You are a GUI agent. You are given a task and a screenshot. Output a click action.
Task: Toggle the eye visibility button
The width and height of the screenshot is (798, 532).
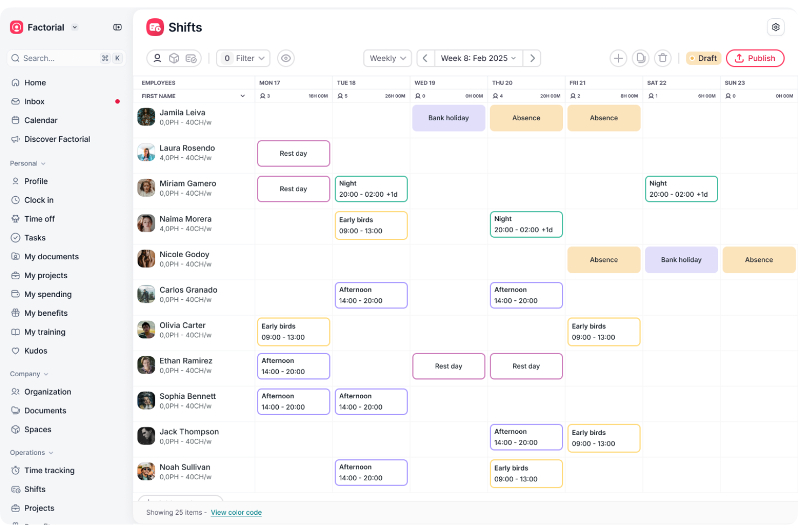click(286, 58)
